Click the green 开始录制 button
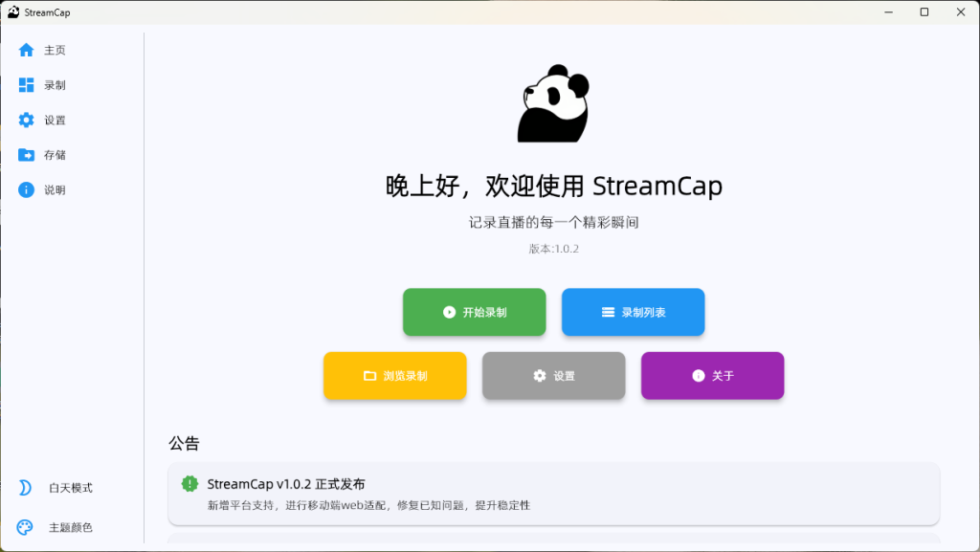 click(474, 312)
